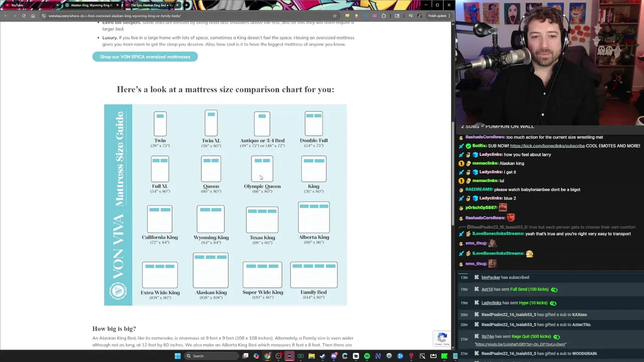Click the reCAPTCHA badge
The height and width of the screenshot is (362, 644).
(442, 338)
